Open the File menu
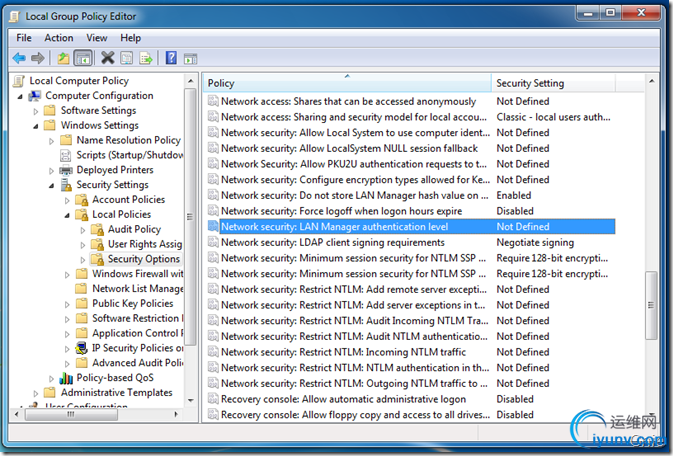This screenshot has width=673, height=456. point(24,38)
